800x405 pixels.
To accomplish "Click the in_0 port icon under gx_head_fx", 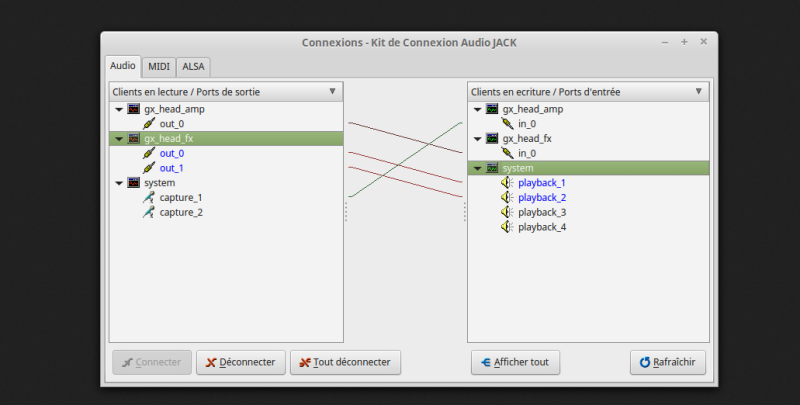I will [x=508, y=154].
